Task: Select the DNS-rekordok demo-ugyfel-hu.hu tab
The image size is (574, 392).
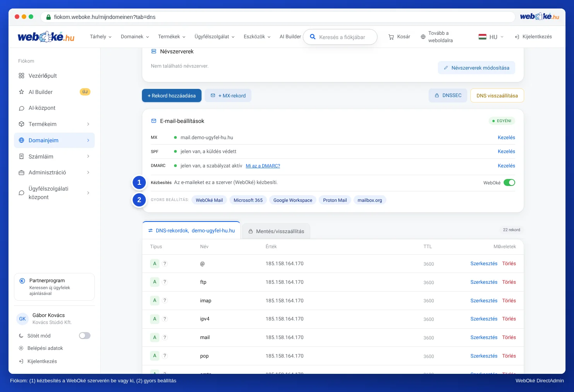Action: pyautogui.click(x=191, y=231)
